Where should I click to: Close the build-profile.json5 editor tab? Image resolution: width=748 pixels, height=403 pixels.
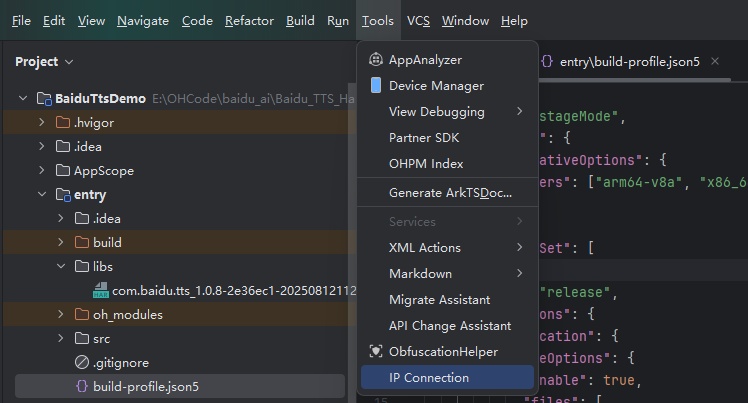(715, 61)
